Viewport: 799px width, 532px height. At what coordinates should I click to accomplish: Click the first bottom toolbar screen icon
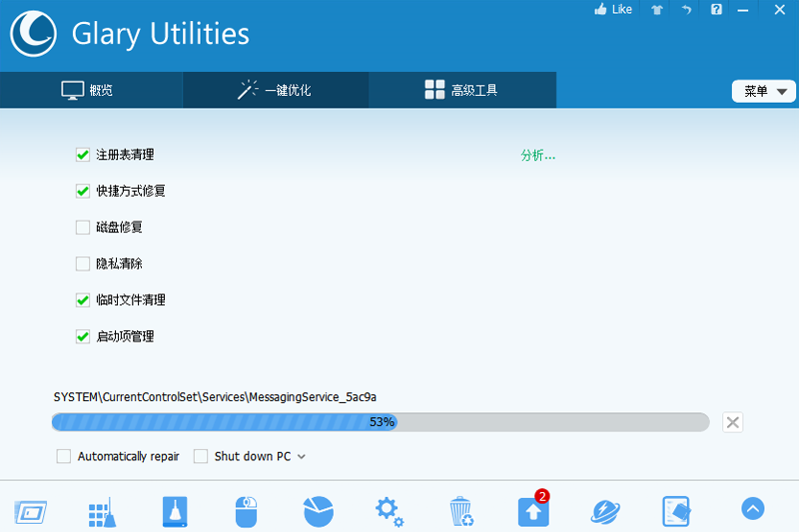click(31, 512)
